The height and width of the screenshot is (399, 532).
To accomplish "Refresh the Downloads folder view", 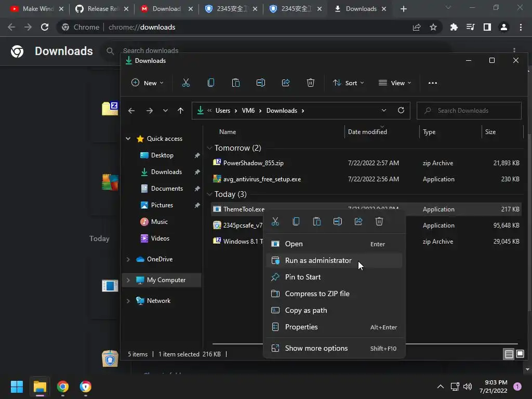I will [x=401, y=110].
